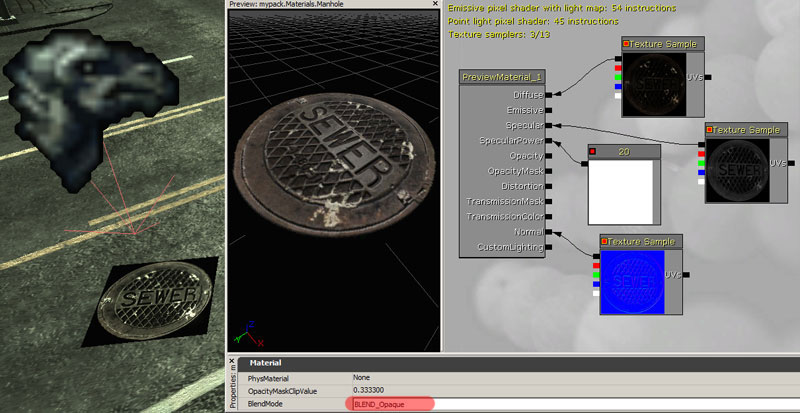800x413 pixels.
Task: Click 'Preview: mypack.Materials.Manhole' pane title
Action: click(x=286, y=4)
